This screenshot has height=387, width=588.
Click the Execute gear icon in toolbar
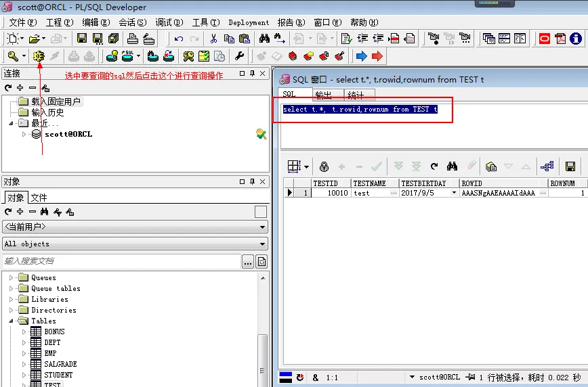[x=39, y=56]
